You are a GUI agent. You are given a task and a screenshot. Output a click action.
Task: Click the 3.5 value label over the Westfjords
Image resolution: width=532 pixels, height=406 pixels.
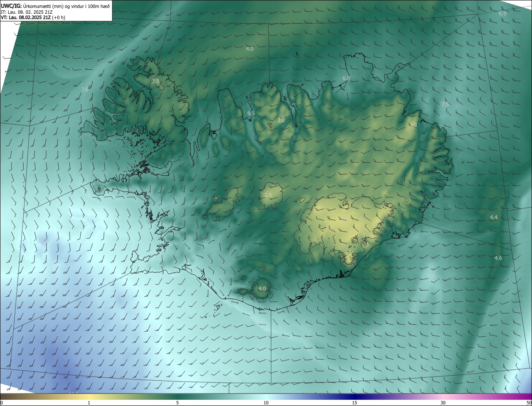(x=155, y=81)
